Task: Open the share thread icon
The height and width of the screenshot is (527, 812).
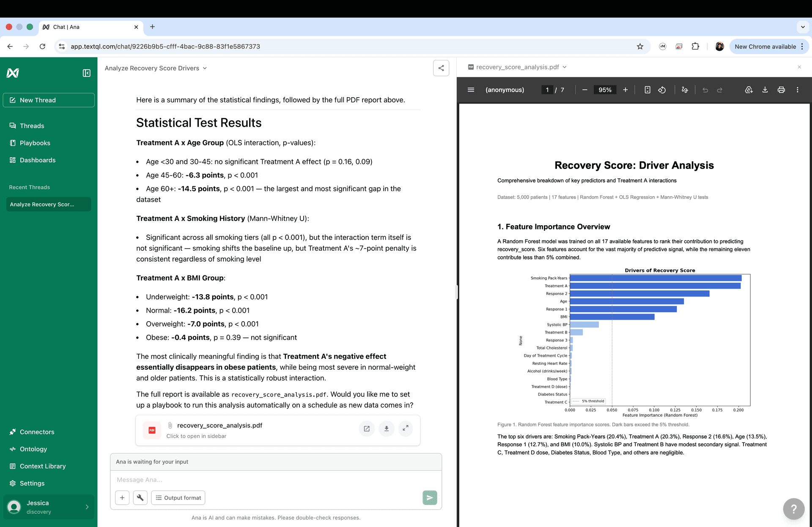Action: [x=441, y=68]
